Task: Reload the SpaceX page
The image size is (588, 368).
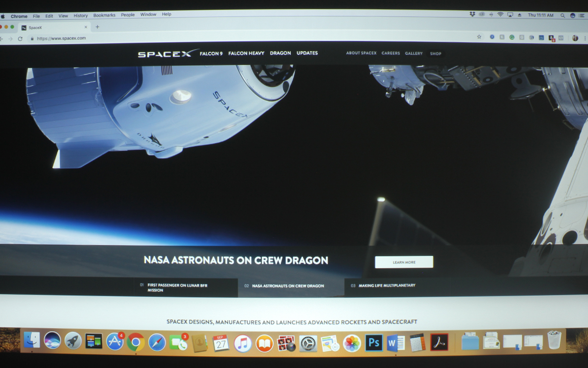Action: 20,39
